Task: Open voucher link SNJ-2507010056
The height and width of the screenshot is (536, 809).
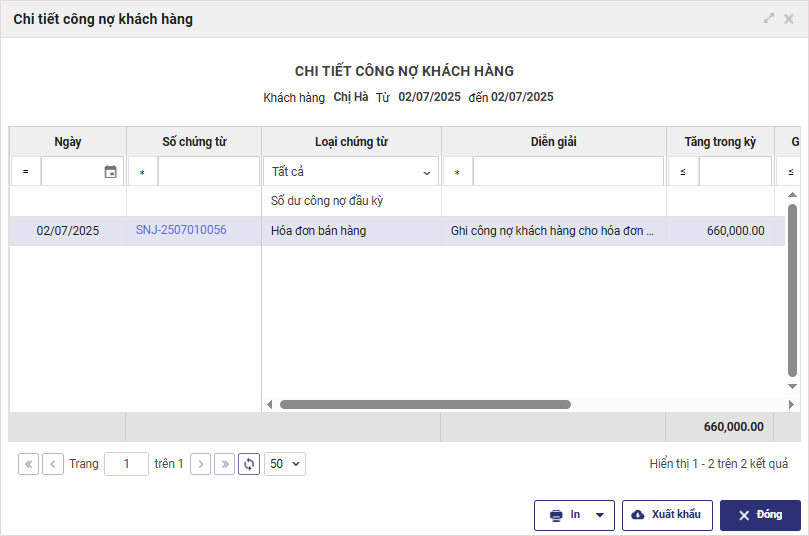Action: [181, 230]
